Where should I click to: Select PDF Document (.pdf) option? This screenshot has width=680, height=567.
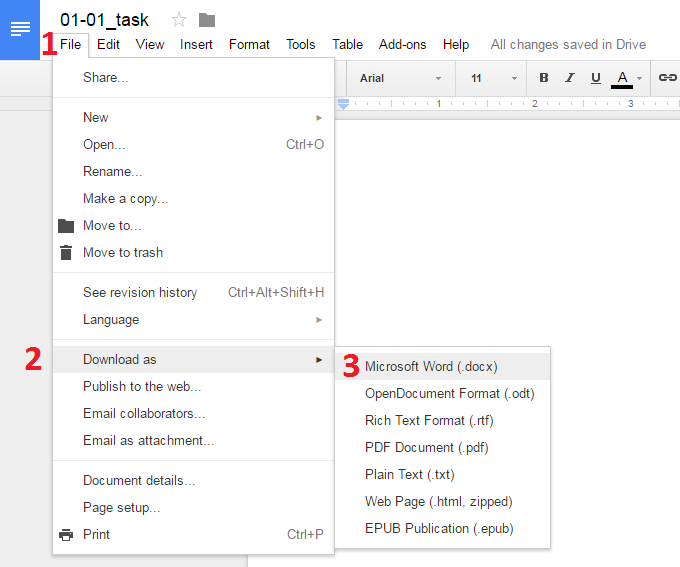[426, 448]
